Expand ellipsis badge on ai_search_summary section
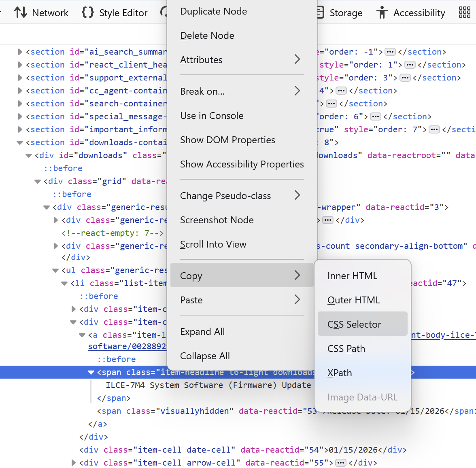The width and height of the screenshot is (476, 468). pos(390,52)
